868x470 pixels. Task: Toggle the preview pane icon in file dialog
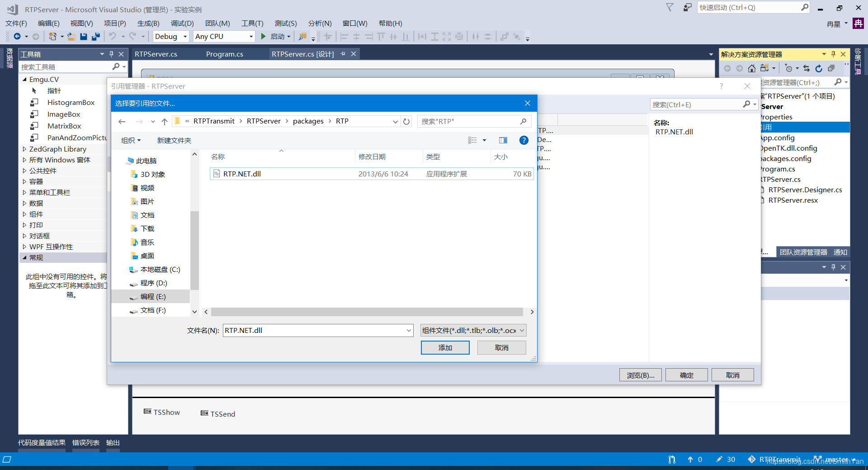click(503, 140)
